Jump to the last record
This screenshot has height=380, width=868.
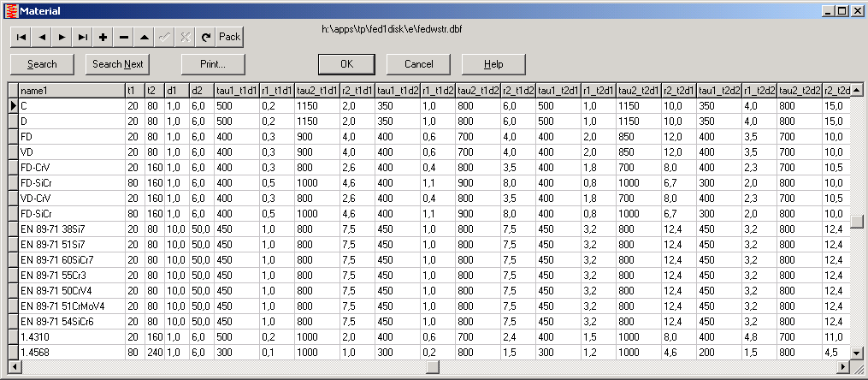coord(82,37)
